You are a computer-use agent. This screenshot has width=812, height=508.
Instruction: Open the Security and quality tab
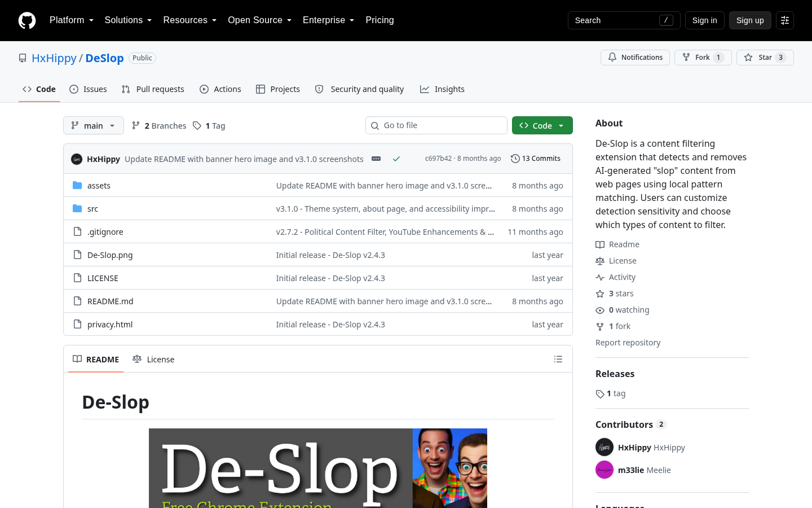[x=359, y=89]
